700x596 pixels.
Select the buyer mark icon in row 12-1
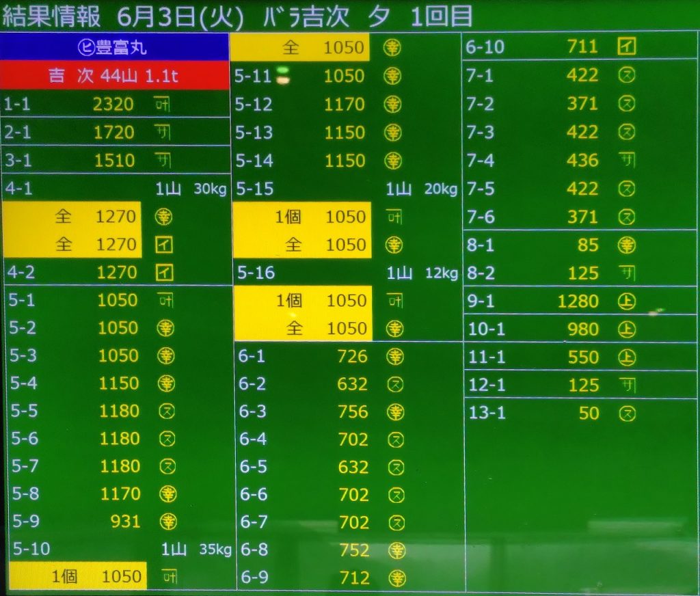click(626, 385)
